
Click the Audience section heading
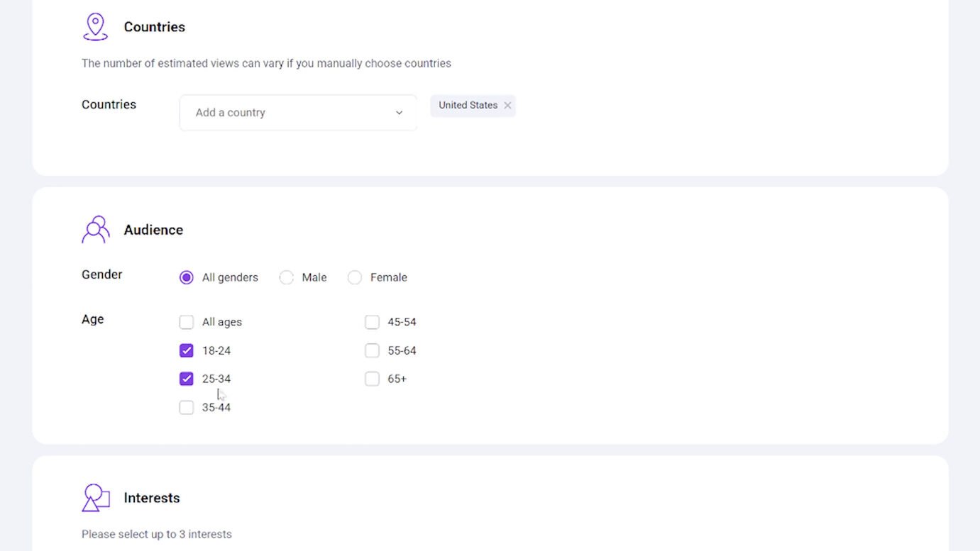[153, 230]
